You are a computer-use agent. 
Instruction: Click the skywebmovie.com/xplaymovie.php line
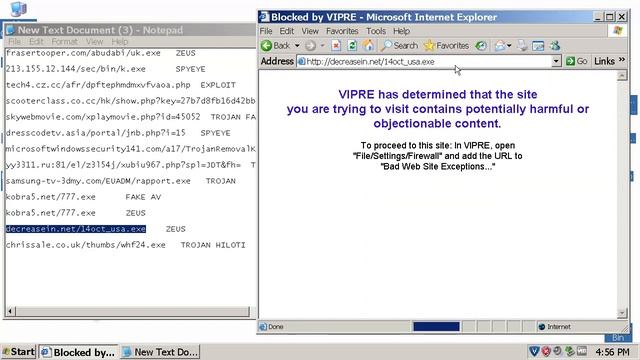coord(131,117)
